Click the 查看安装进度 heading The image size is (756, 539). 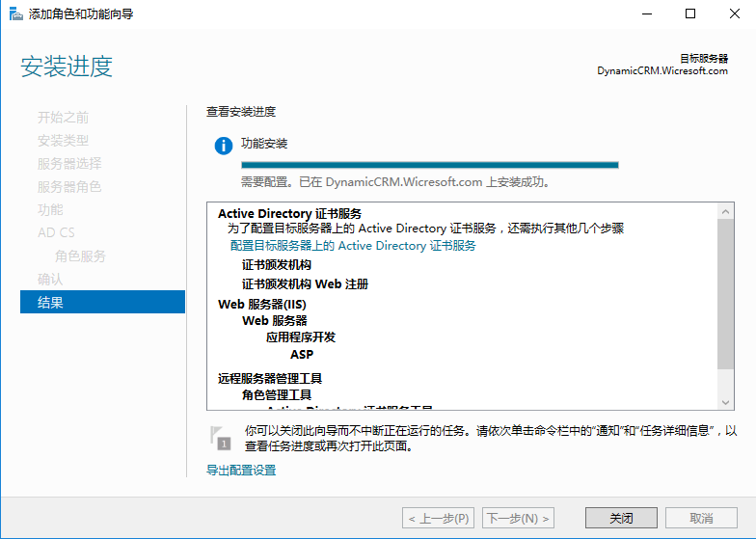coord(241,112)
